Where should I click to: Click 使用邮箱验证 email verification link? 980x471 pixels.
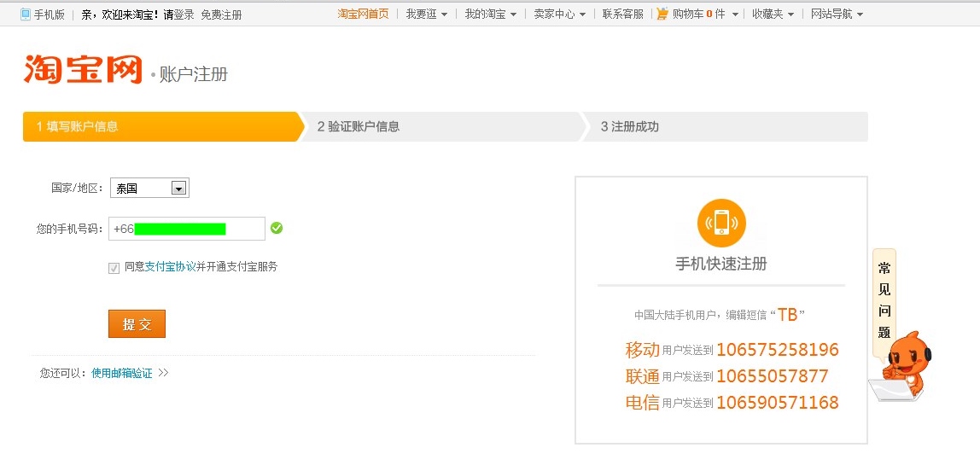click(x=122, y=373)
